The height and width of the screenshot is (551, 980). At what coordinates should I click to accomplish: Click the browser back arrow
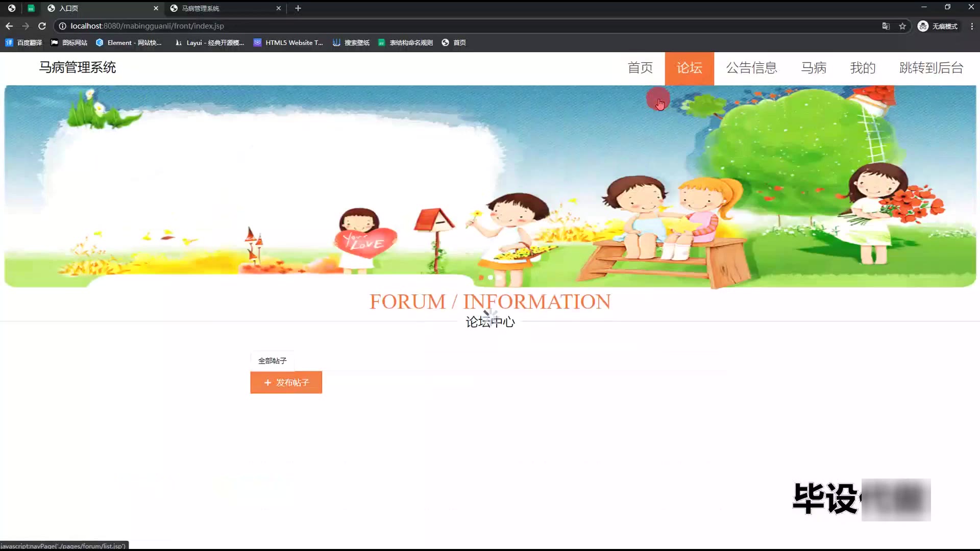click(9, 26)
